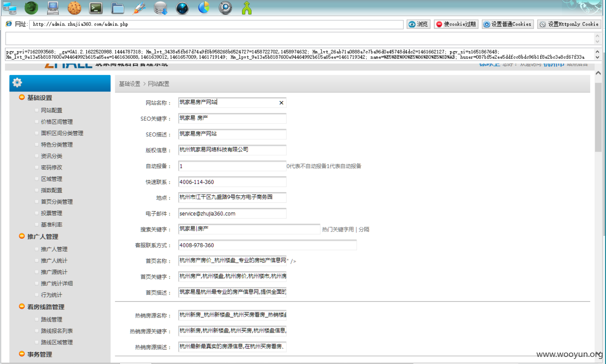Open 路线区域管理 in the sidebar
This screenshot has height=364, width=606.
coord(57,342)
